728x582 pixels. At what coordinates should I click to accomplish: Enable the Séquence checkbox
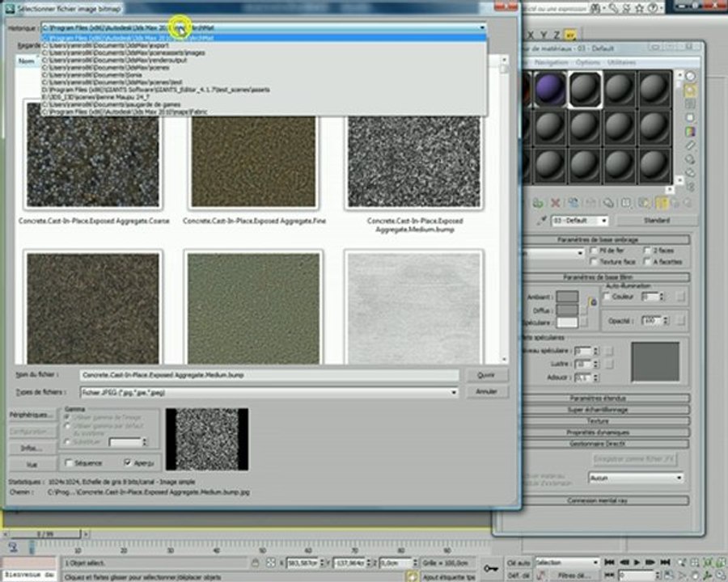click(69, 463)
